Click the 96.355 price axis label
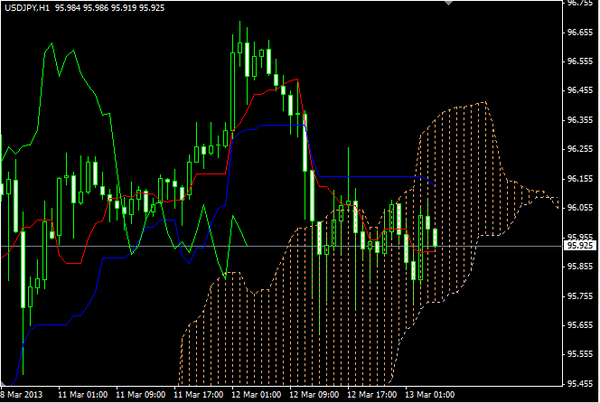The width and height of the screenshot is (600, 403). (x=580, y=120)
